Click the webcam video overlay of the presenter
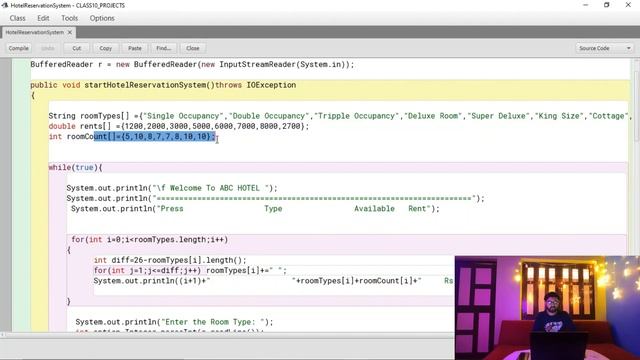The width and height of the screenshot is (640, 360). click(547, 308)
